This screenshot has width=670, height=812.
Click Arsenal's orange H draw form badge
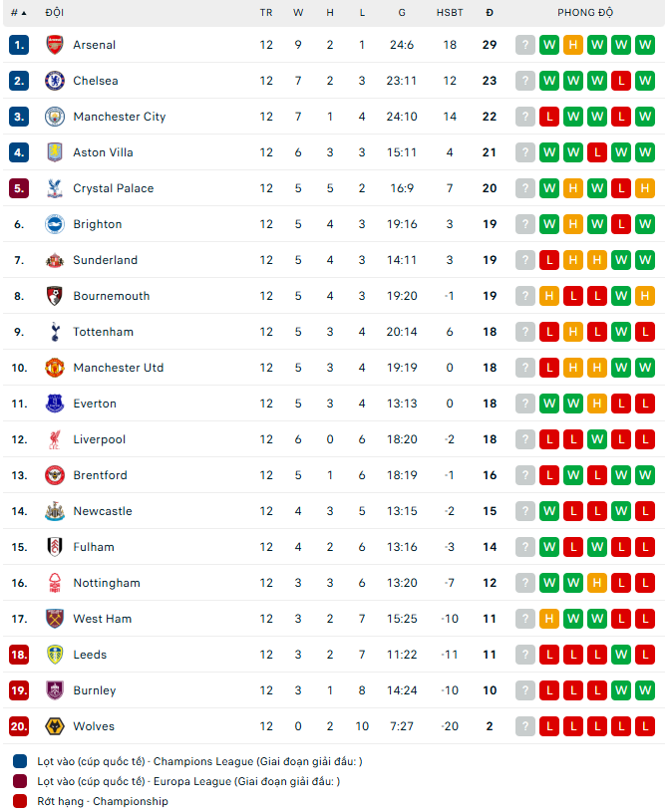tap(573, 45)
